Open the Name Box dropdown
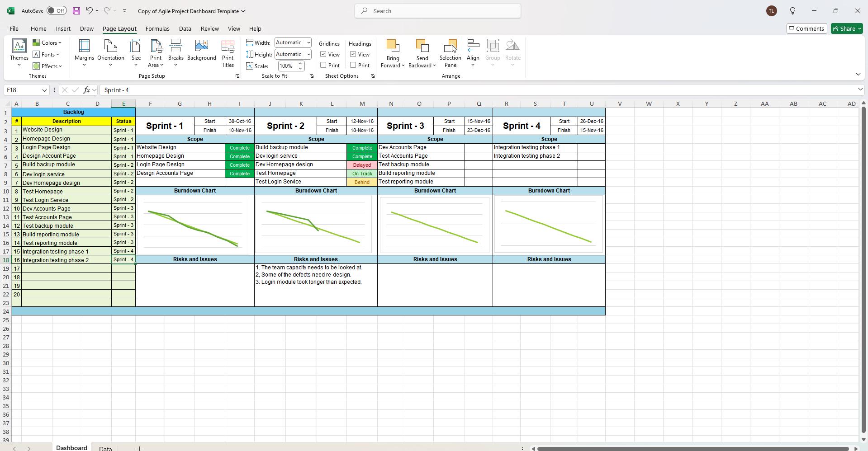 point(44,90)
